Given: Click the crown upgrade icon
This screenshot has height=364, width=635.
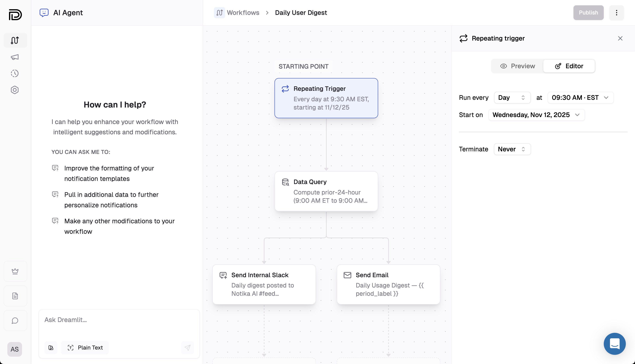Looking at the screenshot, I should [x=15, y=271].
